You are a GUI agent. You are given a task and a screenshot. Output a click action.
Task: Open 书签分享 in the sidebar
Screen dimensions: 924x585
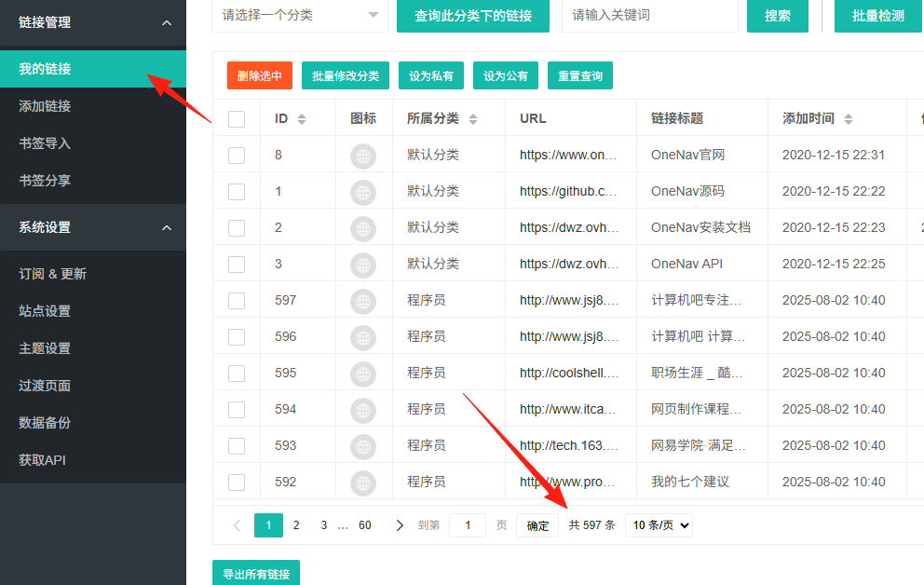pyautogui.click(x=92, y=181)
